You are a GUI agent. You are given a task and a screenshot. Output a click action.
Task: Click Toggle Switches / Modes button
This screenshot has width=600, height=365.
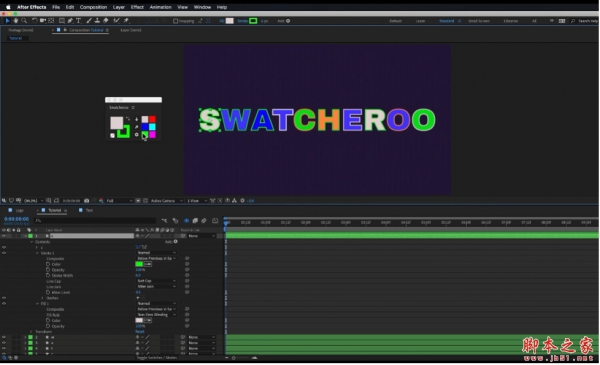[157, 358]
